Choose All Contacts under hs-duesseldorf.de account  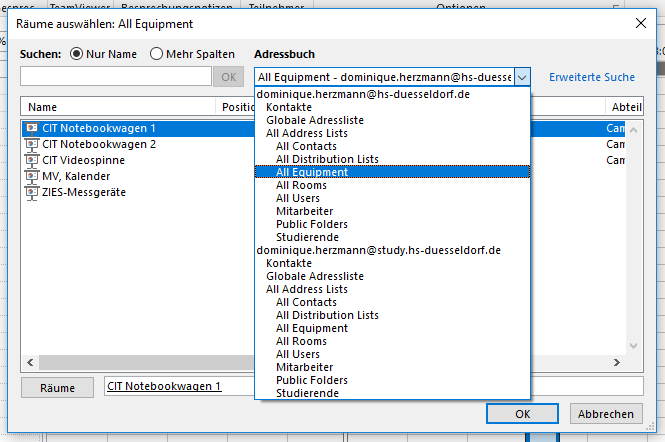click(x=306, y=146)
